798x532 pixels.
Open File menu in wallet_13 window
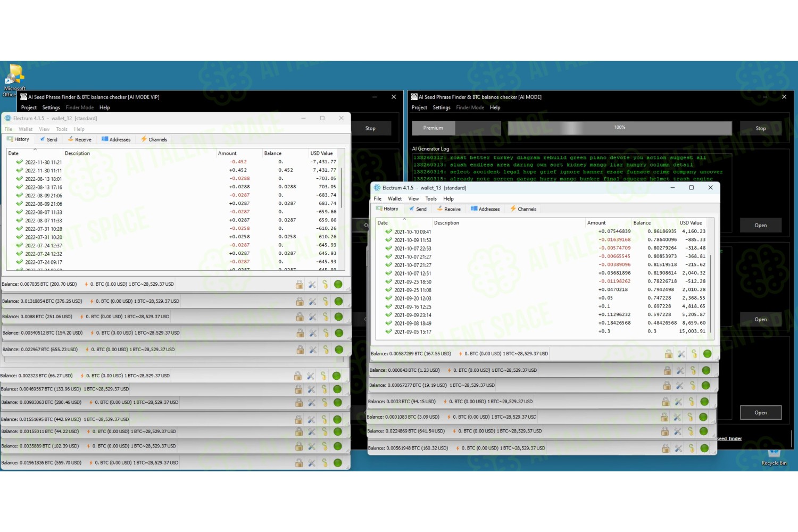pyautogui.click(x=378, y=199)
